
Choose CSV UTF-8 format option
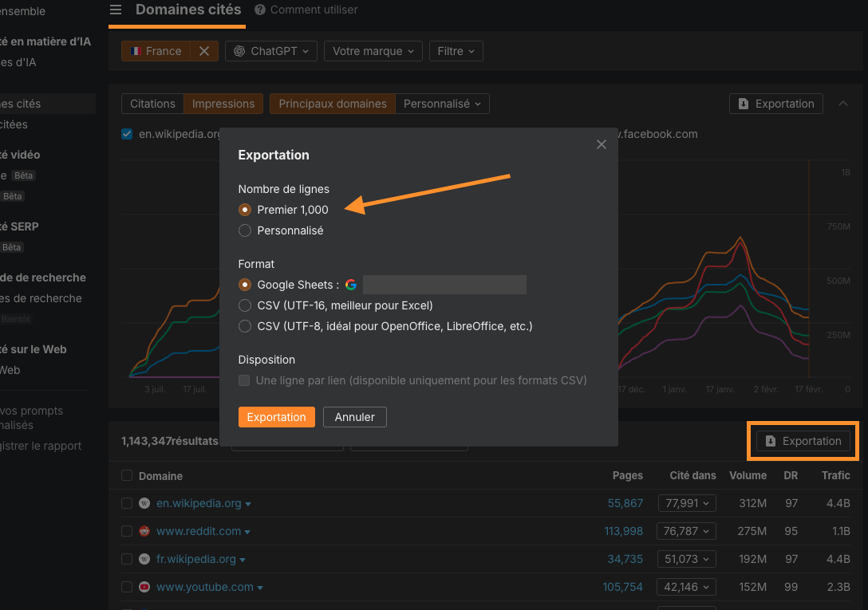pyautogui.click(x=245, y=326)
